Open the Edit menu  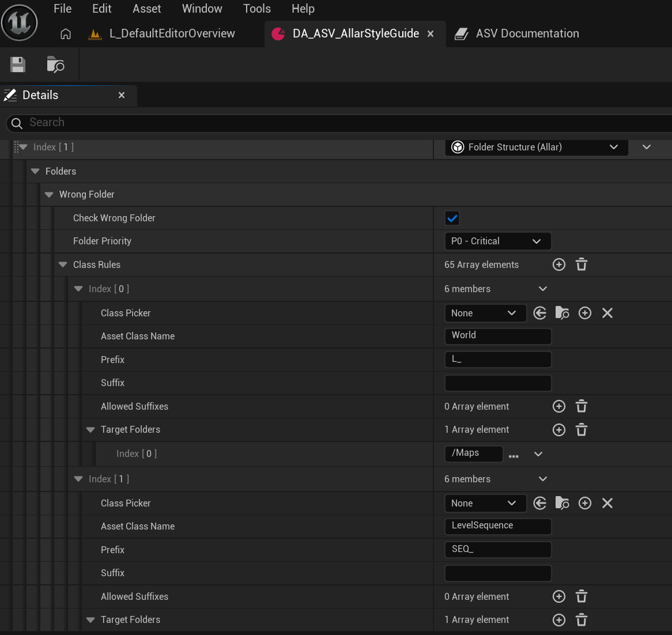pyautogui.click(x=101, y=9)
